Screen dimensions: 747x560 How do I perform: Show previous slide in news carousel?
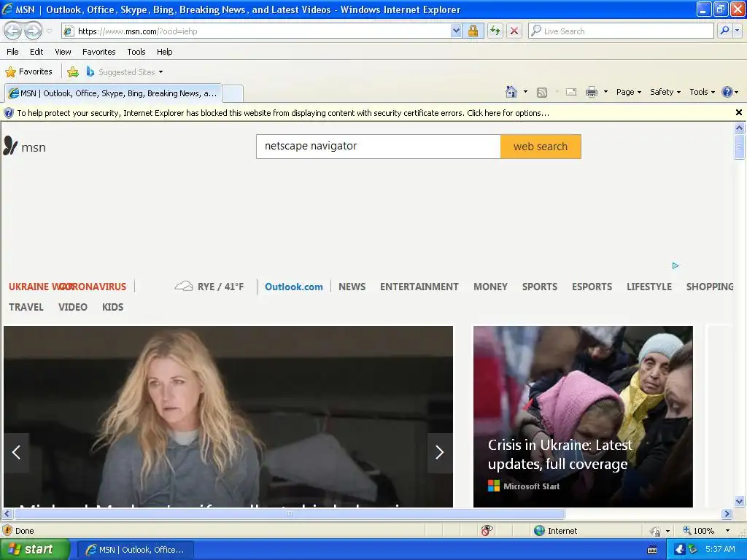pos(16,452)
